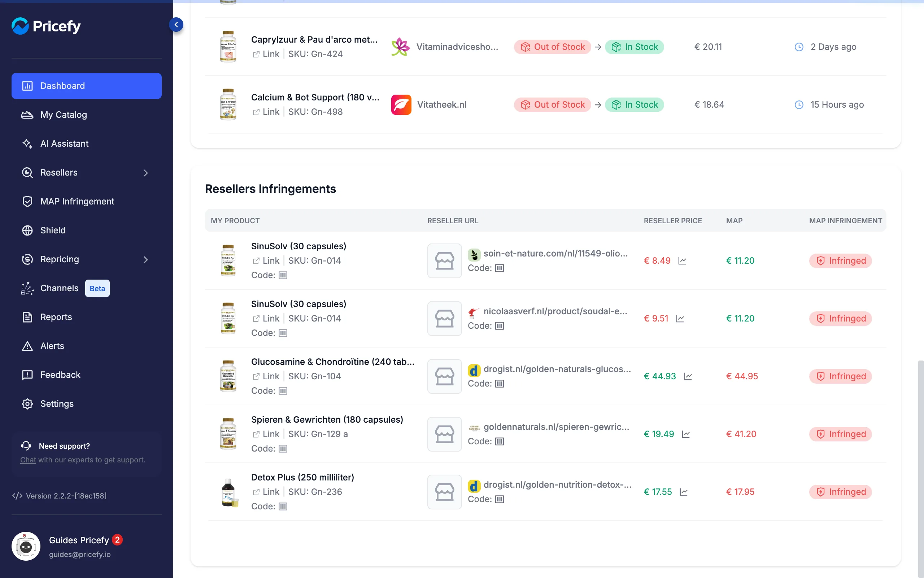Click In Stock badge for Vitatheek.nl row

click(634, 105)
